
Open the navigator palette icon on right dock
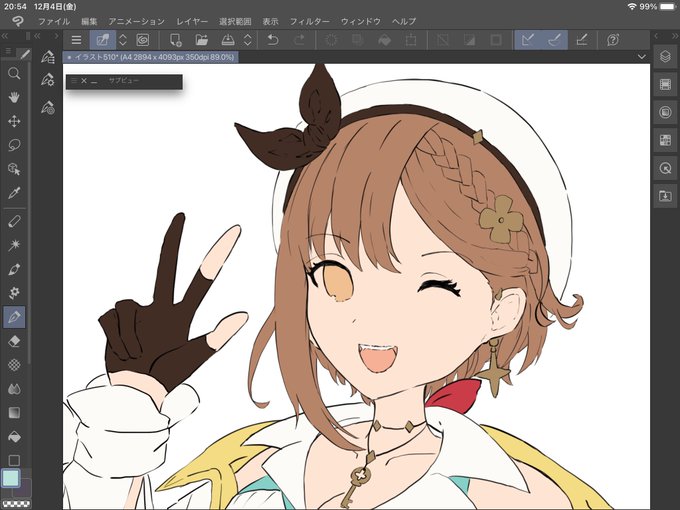click(665, 168)
